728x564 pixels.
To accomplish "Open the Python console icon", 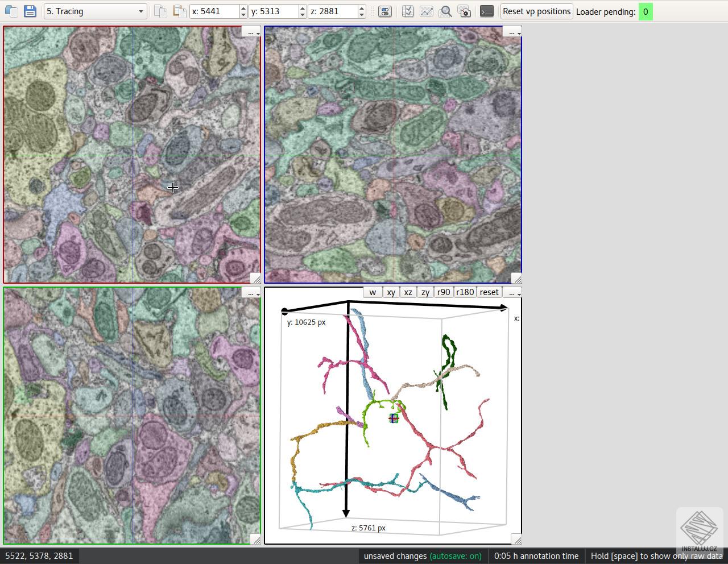I will tap(486, 11).
